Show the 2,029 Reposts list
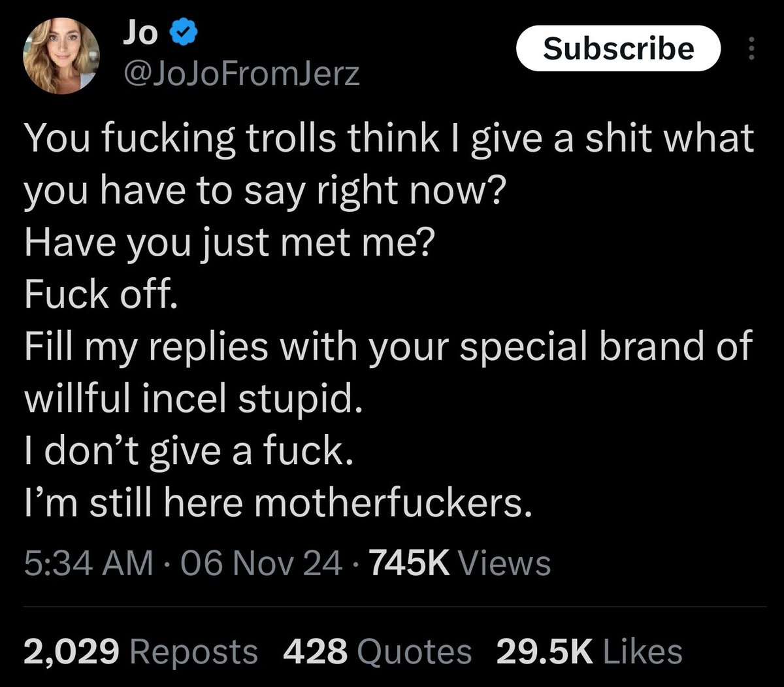Image resolution: width=784 pixels, height=687 pixels. 140,652
